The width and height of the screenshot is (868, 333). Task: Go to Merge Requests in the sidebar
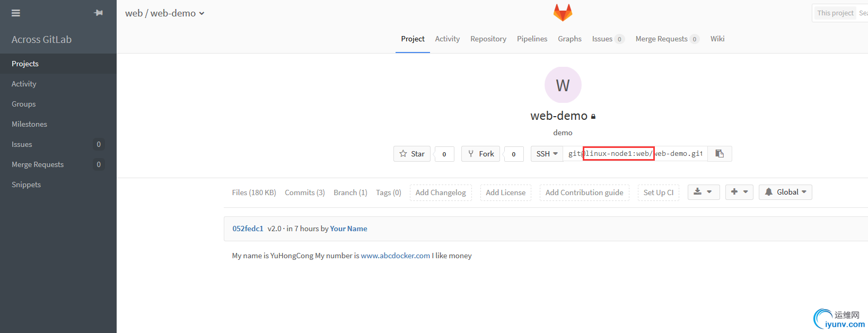tap(38, 164)
